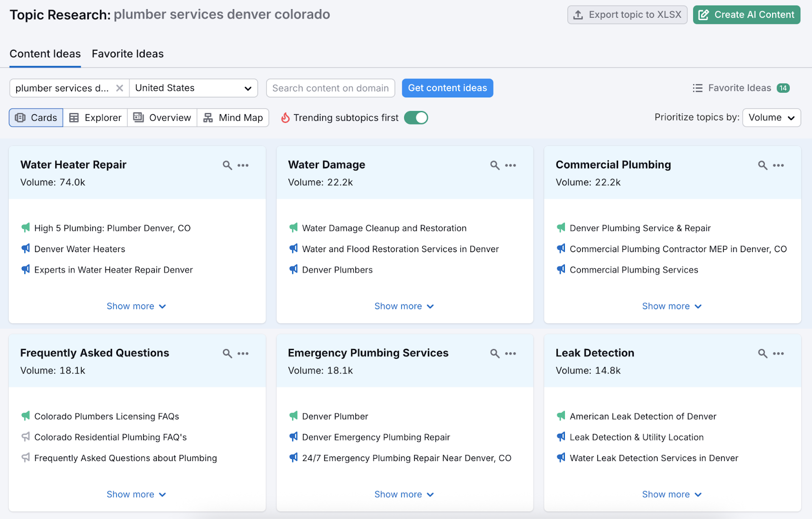Clear the plumber services search term
The height and width of the screenshot is (519, 812).
click(x=120, y=88)
